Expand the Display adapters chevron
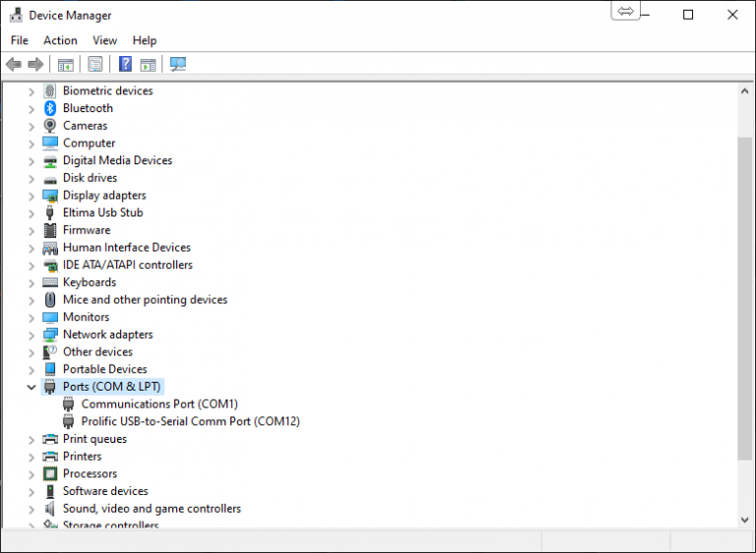This screenshot has height=553, width=756. [x=31, y=196]
